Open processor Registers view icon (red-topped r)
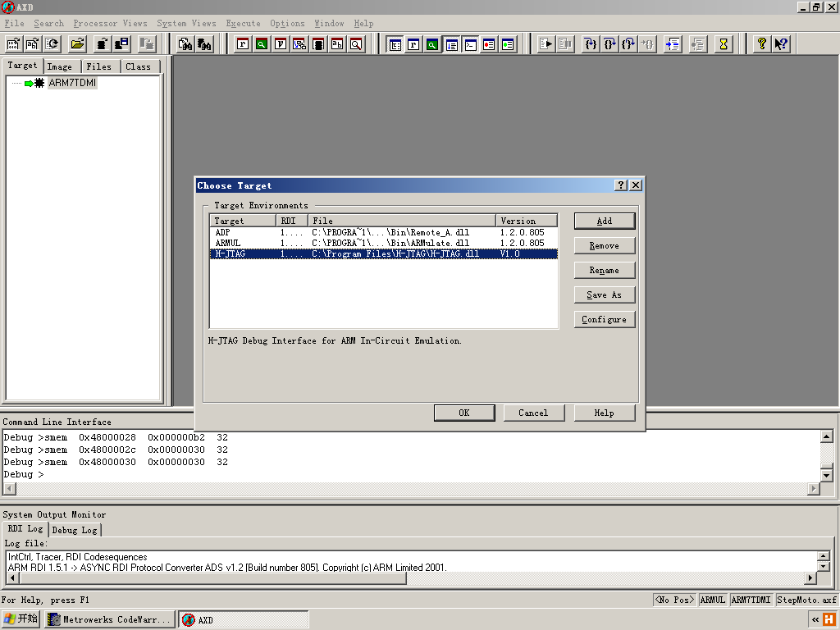Screen dimensions: 840x630 243,44
